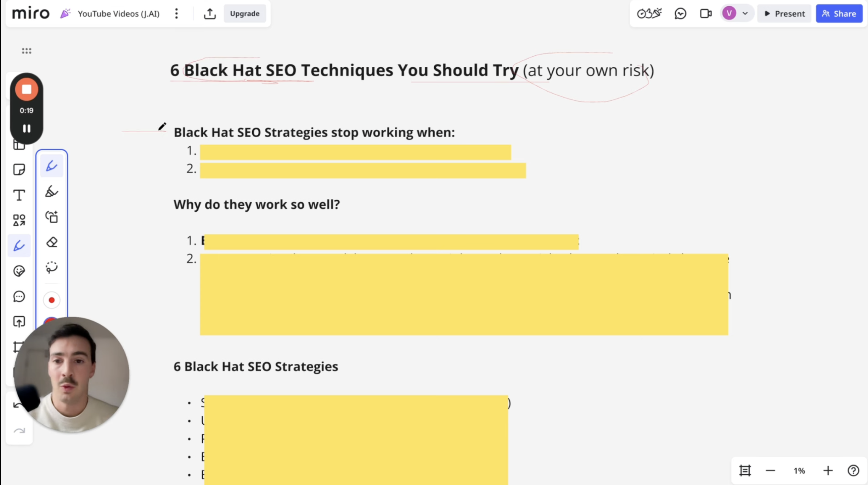Open the apps grid in top-left corner
Viewport: 868px width, 485px height.
(26, 50)
